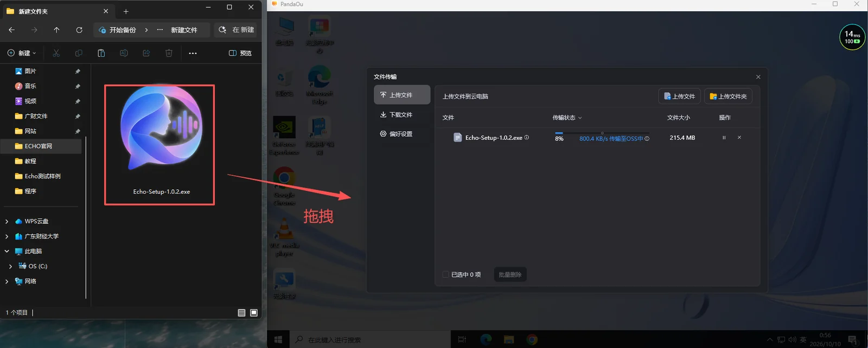
Task: Open Edge from the remote taskbar
Action: click(486, 340)
